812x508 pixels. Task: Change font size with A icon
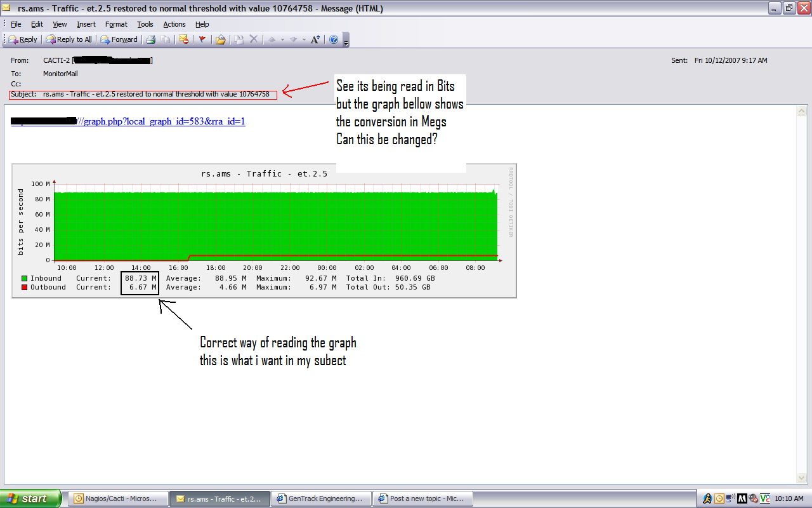315,39
